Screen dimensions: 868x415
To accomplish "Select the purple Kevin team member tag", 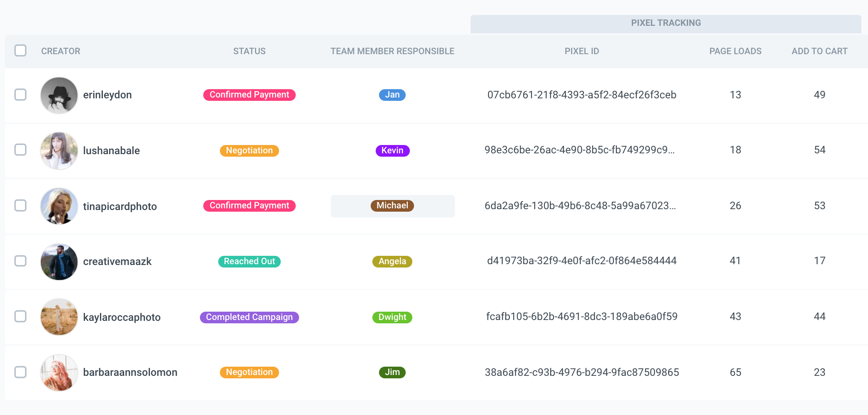I will 392,150.
